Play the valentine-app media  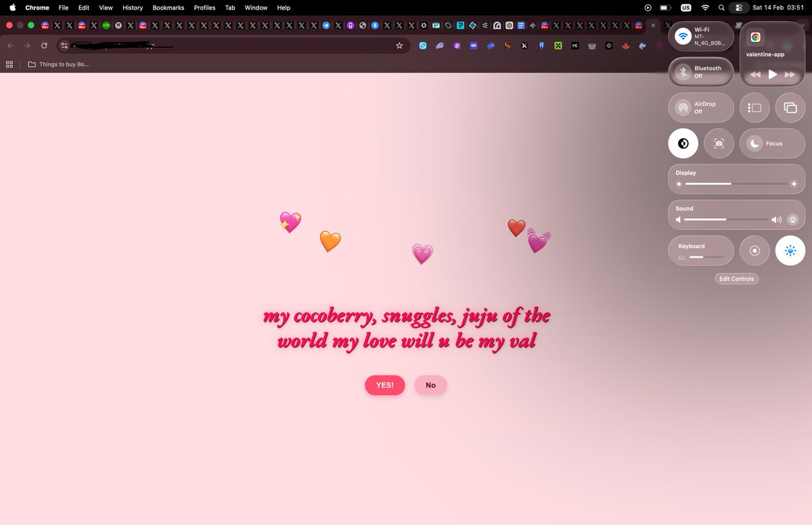(772, 74)
